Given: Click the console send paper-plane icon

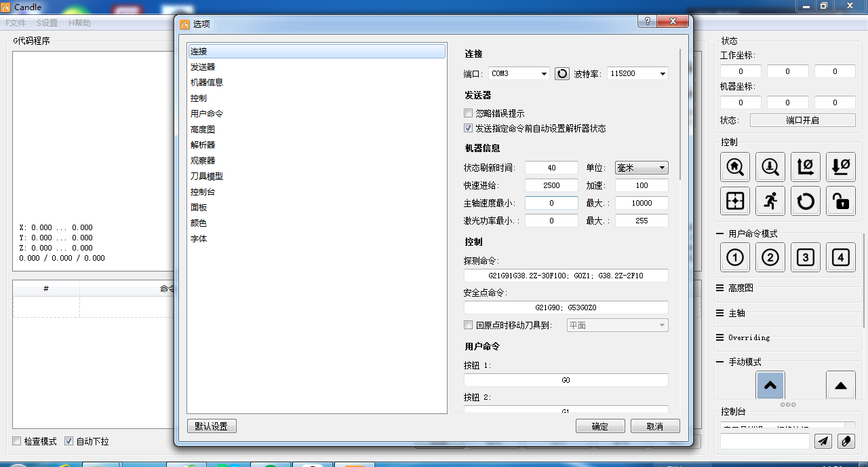Looking at the screenshot, I should coord(823,441).
